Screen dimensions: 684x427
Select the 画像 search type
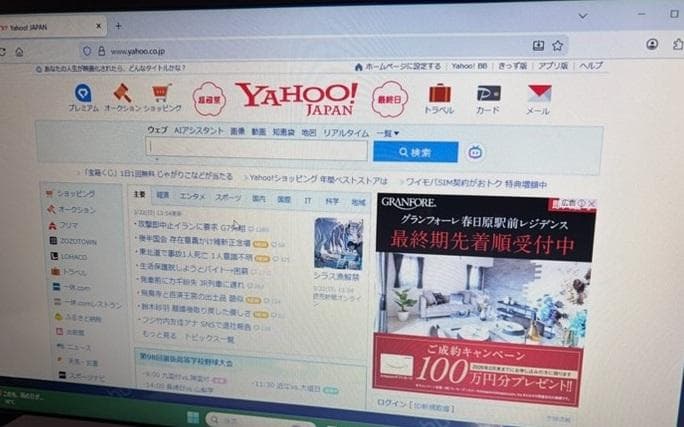pyautogui.click(x=238, y=131)
